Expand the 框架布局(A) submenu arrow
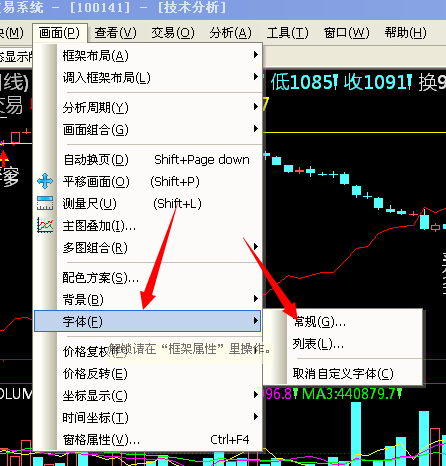This screenshot has height=466, width=446. (x=256, y=55)
